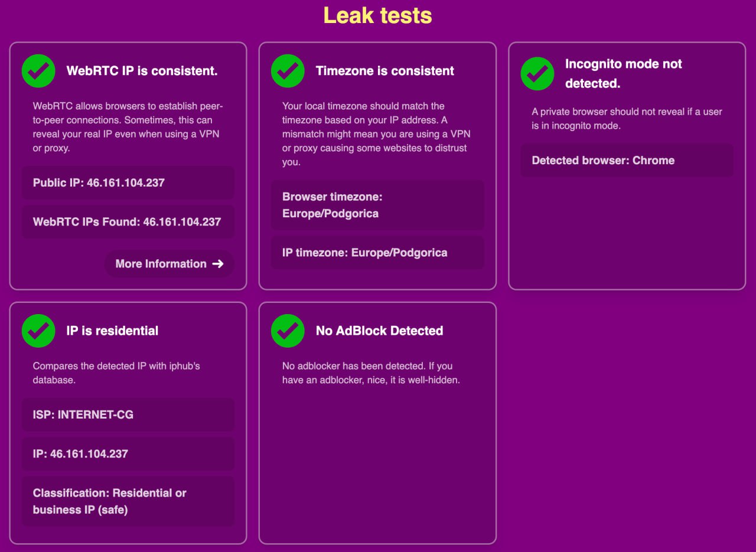Select the Public IP 46.161.104.237 field
The image size is (756, 552).
(x=128, y=183)
